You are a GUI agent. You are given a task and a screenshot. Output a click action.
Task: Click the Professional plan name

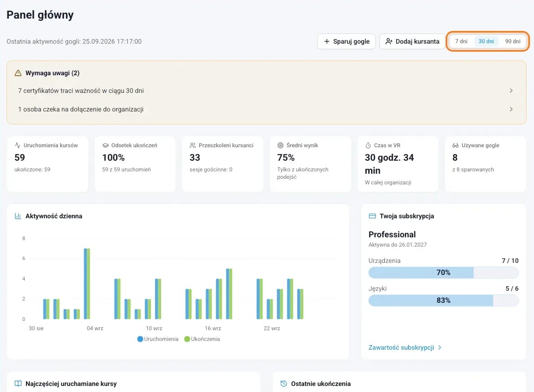click(392, 234)
